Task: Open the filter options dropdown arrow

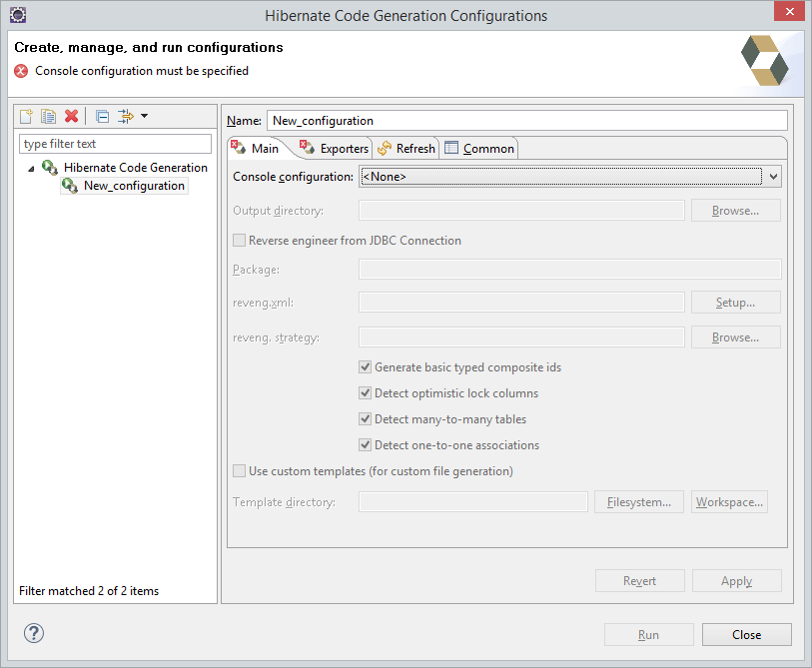Action: 145,116
